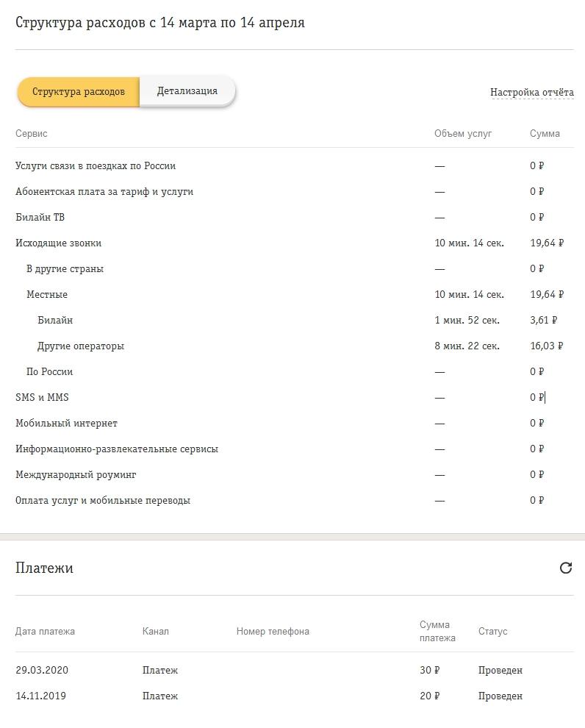
Task: Click the Другие операторы row
Action: (x=295, y=346)
